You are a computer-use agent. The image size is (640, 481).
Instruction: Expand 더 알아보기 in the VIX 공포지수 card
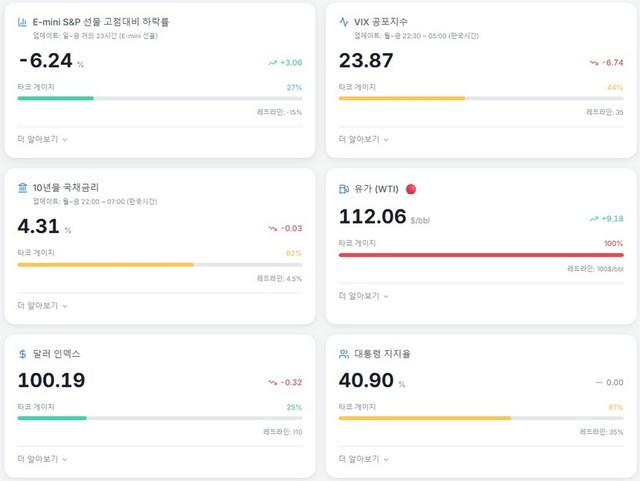click(x=364, y=139)
